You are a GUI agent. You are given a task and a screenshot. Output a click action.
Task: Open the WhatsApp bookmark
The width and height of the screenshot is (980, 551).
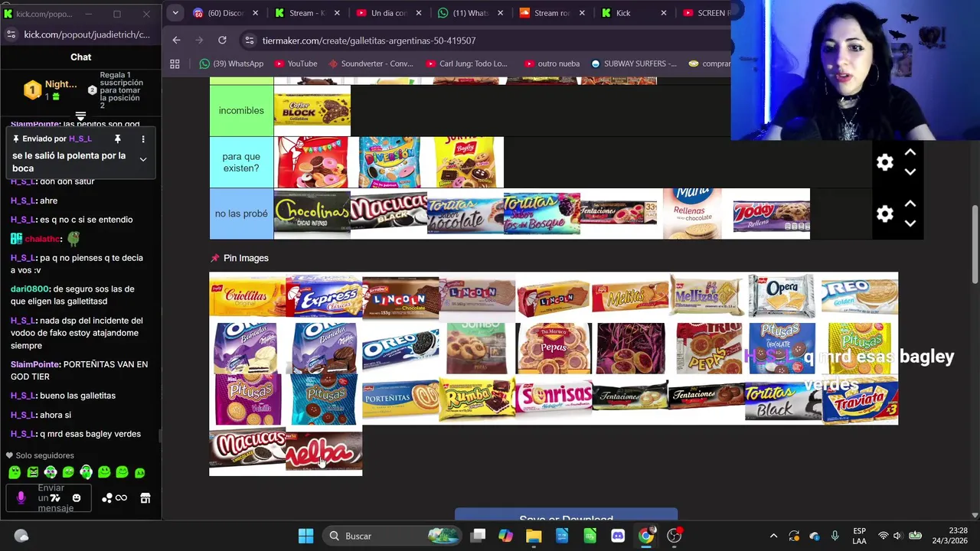pos(230,64)
